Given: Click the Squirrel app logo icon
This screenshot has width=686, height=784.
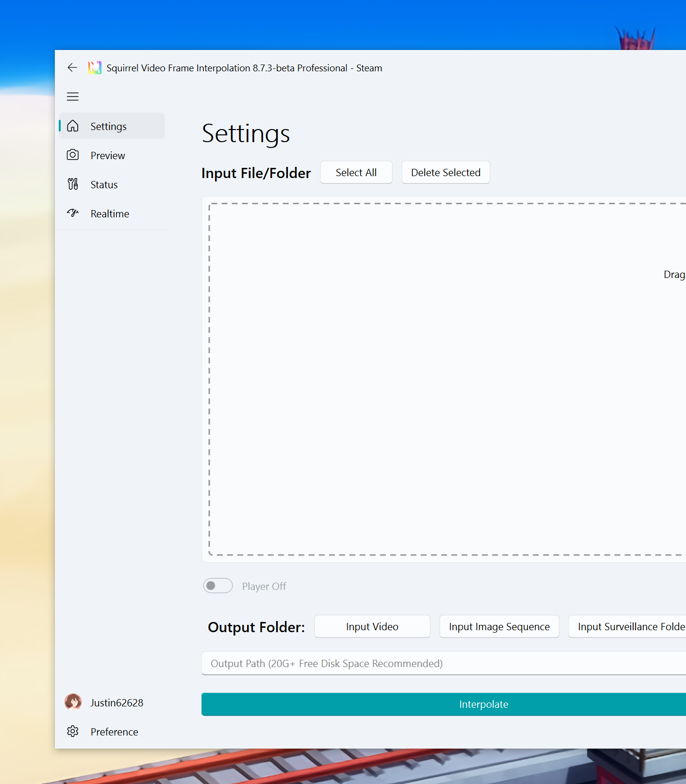Looking at the screenshot, I should [x=95, y=68].
